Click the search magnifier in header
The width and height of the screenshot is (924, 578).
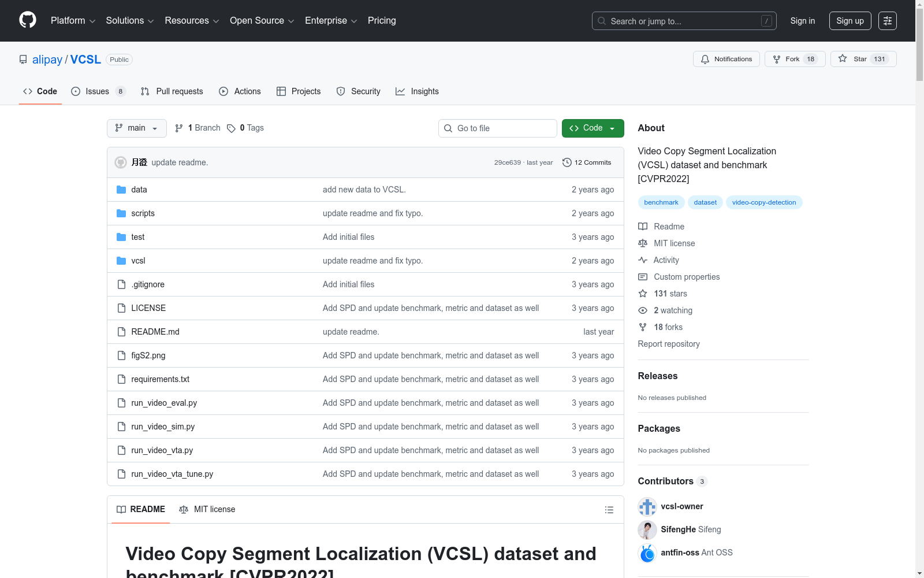[602, 21]
